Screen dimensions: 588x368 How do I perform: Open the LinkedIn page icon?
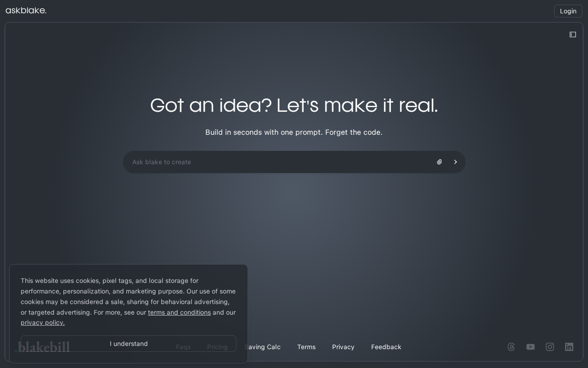569,347
